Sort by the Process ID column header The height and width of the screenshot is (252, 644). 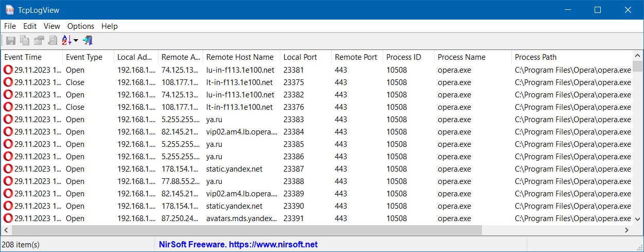click(408, 57)
